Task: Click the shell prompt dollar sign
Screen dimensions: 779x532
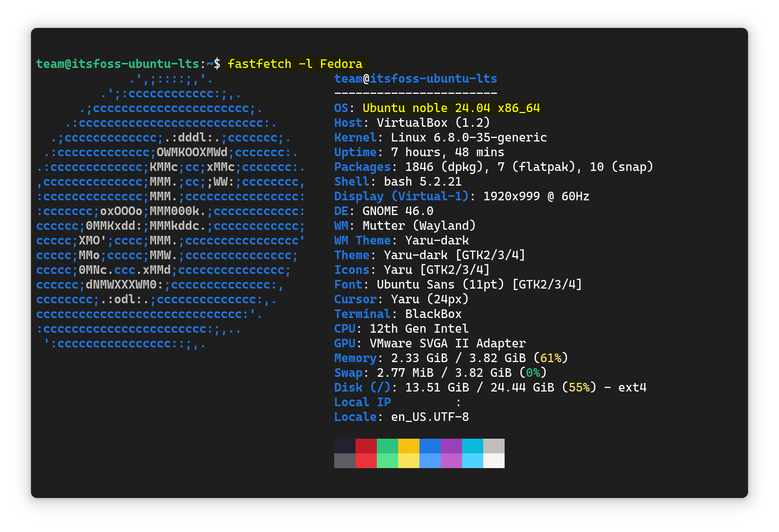Action: 218,63
